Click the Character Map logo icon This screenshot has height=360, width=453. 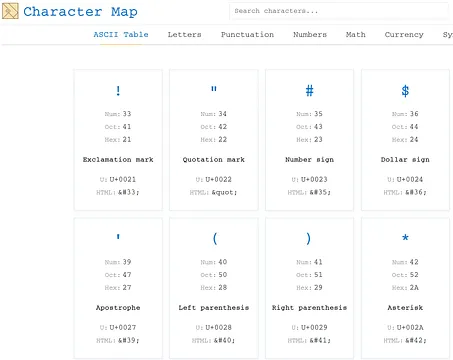(x=10, y=11)
